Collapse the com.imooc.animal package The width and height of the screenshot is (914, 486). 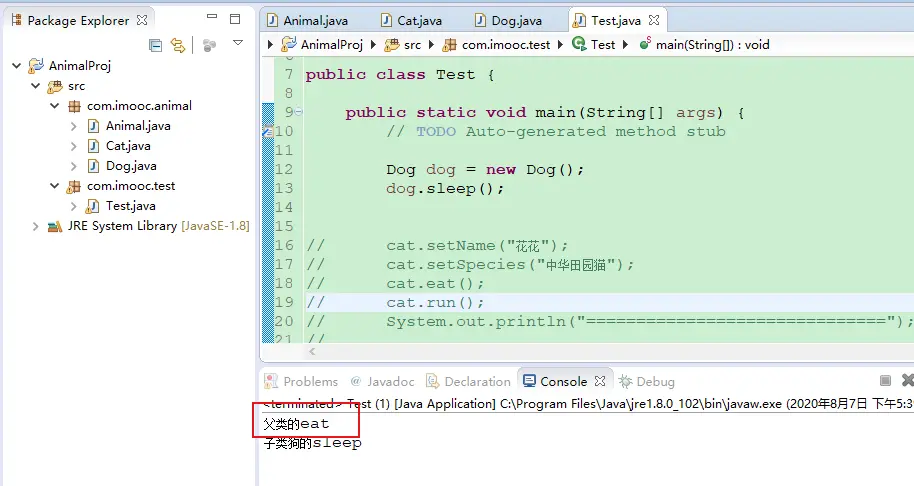pos(55,106)
